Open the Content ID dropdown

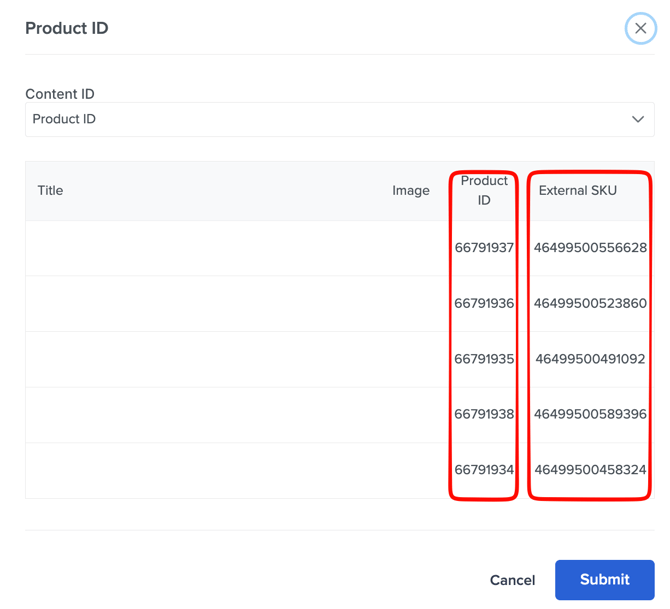[x=339, y=119]
